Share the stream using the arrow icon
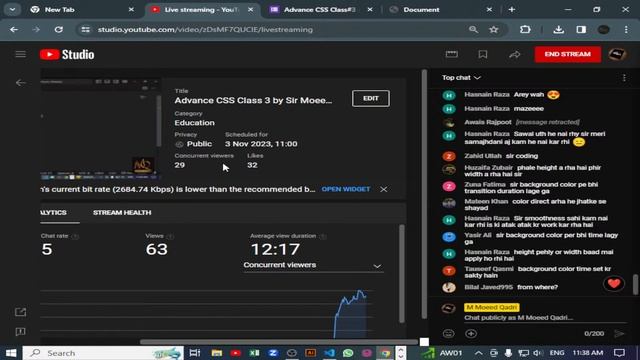 (515, 54)
